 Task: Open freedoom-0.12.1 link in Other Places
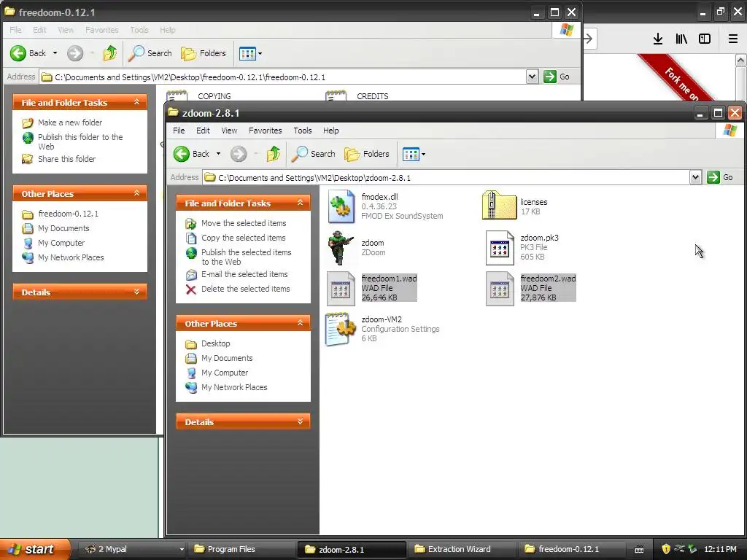coord(68,214)
